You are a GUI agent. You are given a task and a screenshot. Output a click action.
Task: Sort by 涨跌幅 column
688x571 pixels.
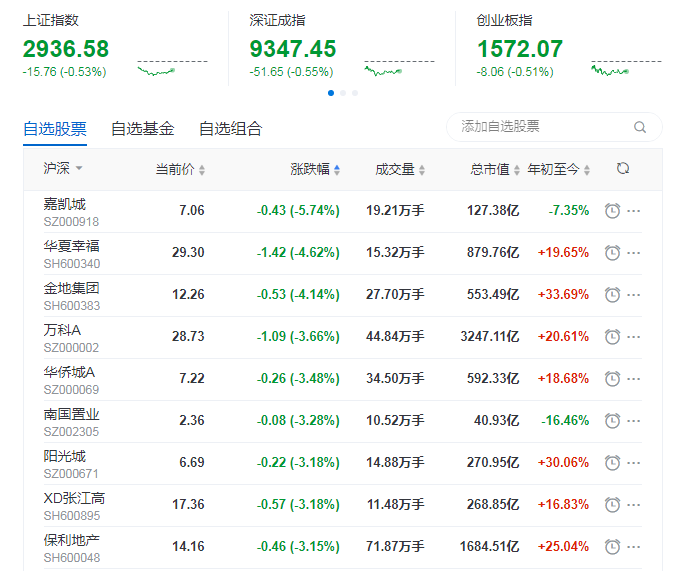315,169
